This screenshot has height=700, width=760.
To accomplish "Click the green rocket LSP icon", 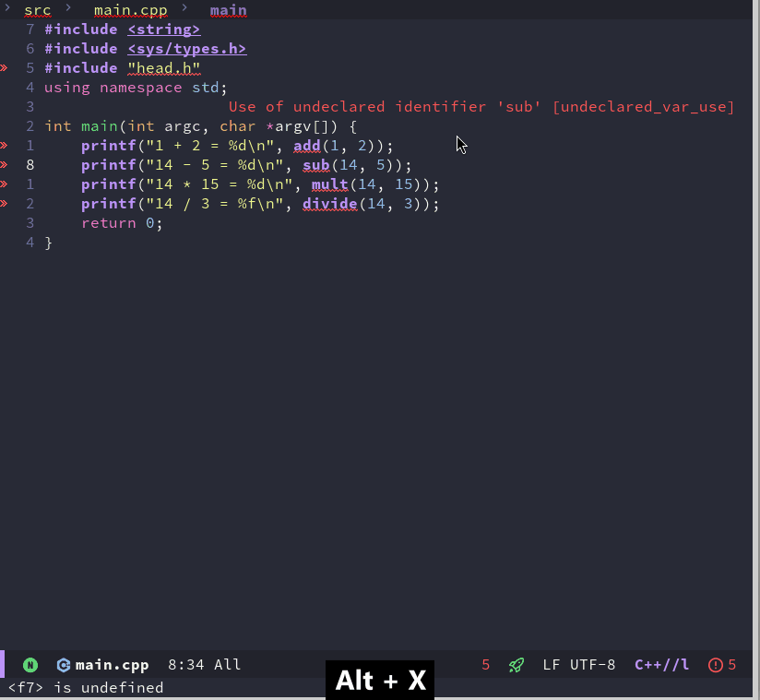I will coord(517,665).
